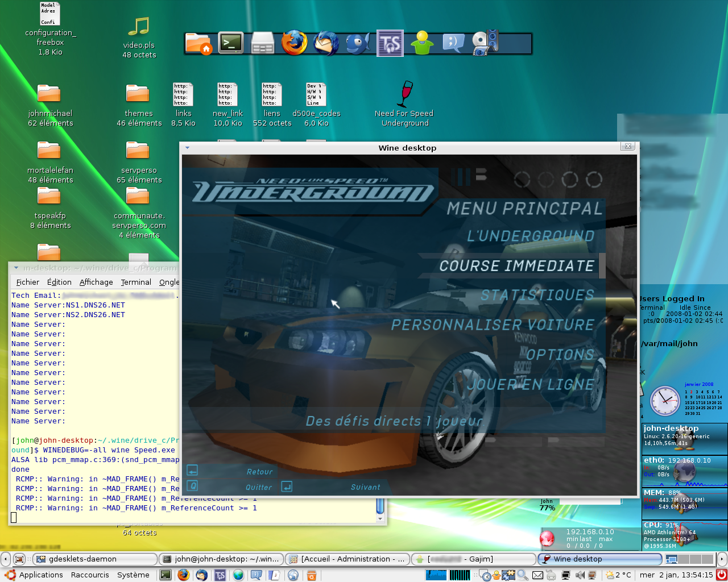Screen dimensions: 728x582
Task: Click the weather 2 °C applet
Action: tap(618, 575)
